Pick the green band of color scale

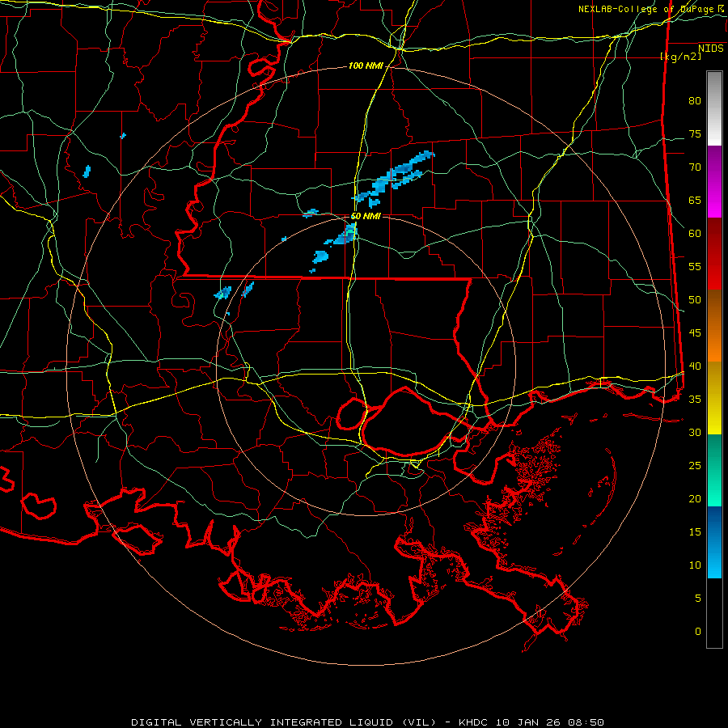coord(714,470)
